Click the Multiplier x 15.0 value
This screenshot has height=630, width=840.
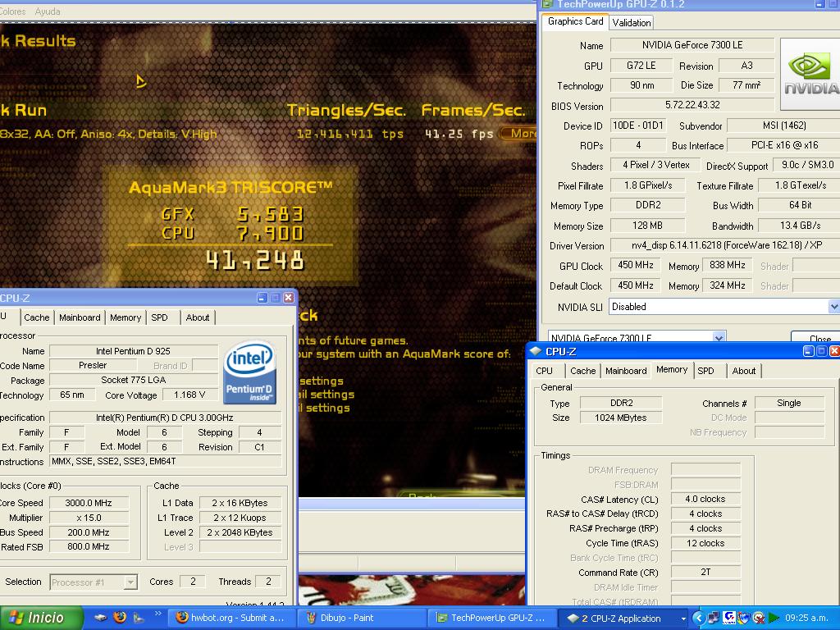tap(89, 518)
